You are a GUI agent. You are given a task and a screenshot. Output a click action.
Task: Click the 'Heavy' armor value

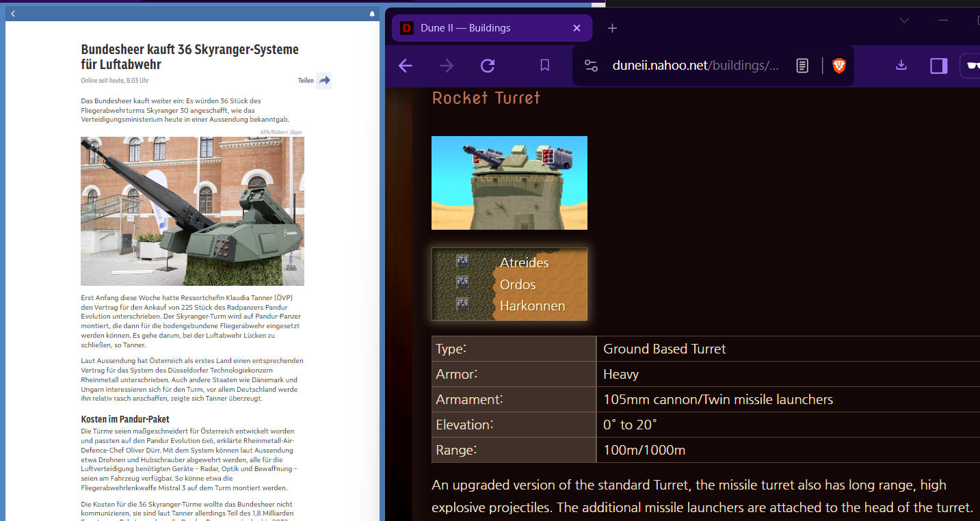(621, 374)
